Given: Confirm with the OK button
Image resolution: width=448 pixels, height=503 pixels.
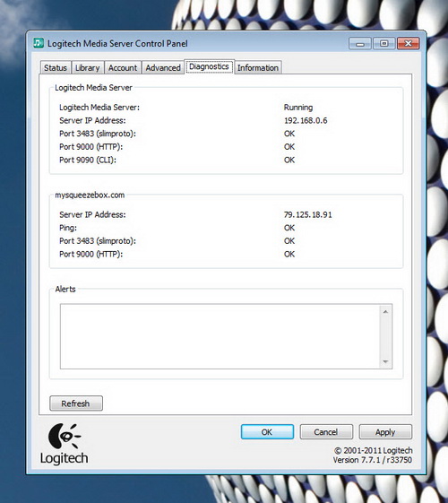Looking at the screenshot, I should (x=267, y=432).
